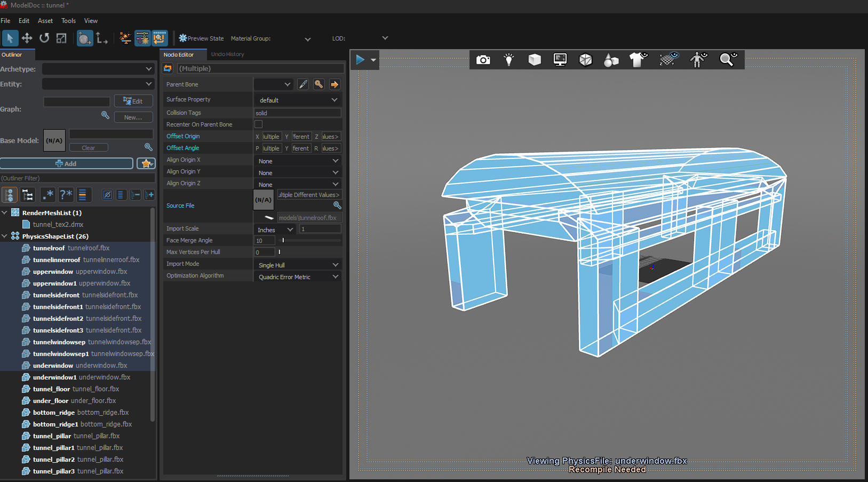The height and width of the screenshot is (482, 868).
Task: Click the solid cube shading icon
Action: 535,60
